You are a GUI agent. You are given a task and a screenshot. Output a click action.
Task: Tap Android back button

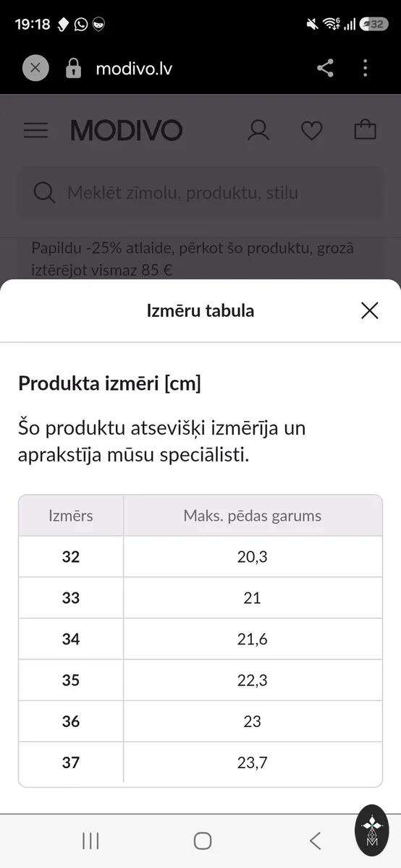point(315,841)
